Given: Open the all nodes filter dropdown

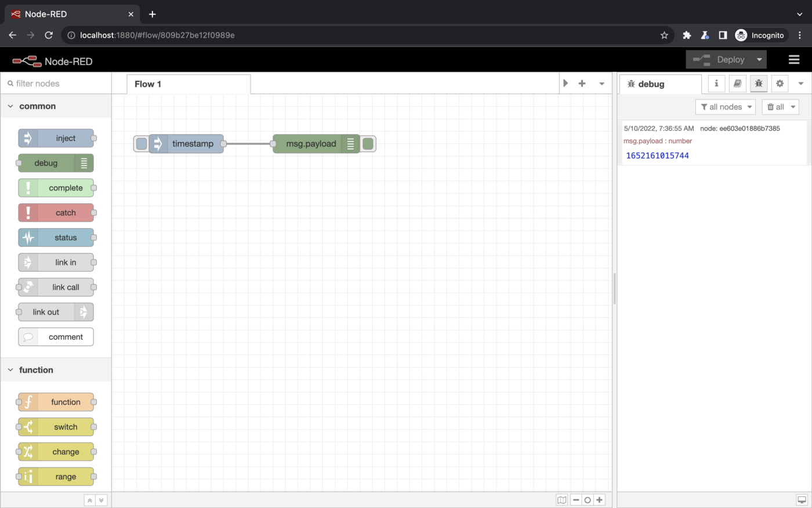Looking at the screenshot, I should pyautogui.click(x=725, y=107).
